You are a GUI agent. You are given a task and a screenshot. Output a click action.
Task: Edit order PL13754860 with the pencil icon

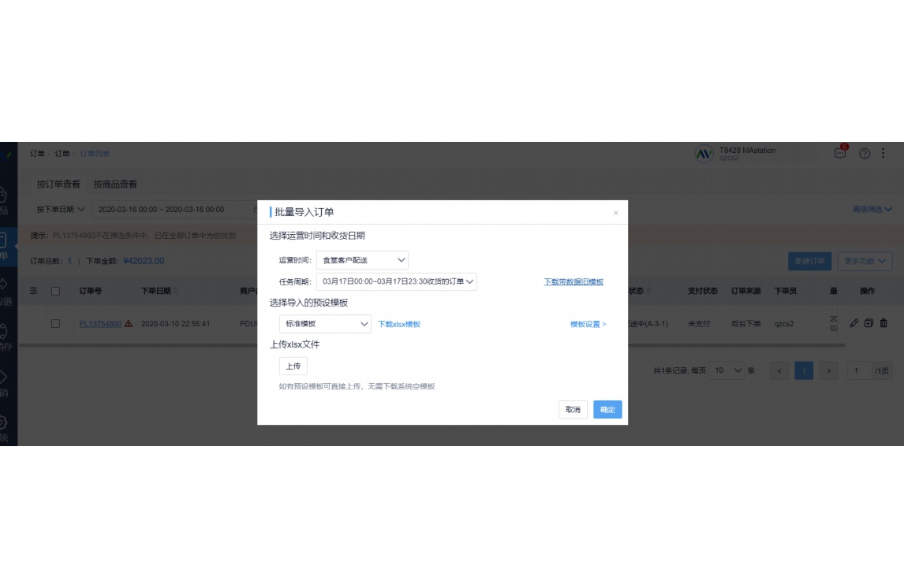(x=854, y=323)
